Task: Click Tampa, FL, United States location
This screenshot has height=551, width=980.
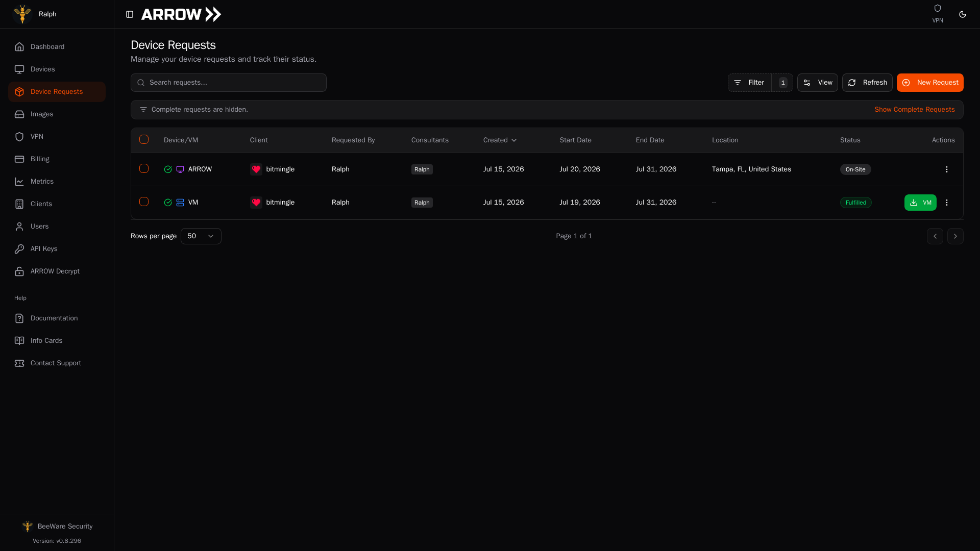Action: pos(751,169)
